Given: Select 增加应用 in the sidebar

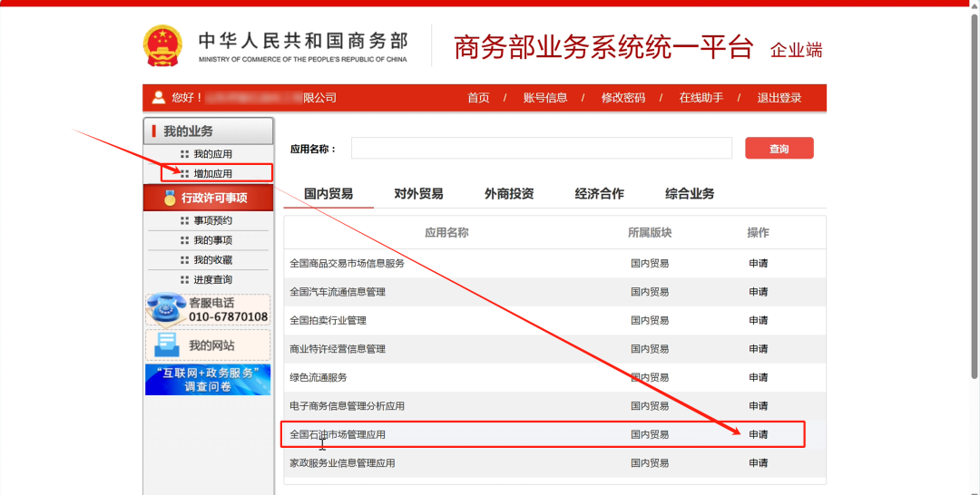Looking at the screenshot, I should coord(212,173).
